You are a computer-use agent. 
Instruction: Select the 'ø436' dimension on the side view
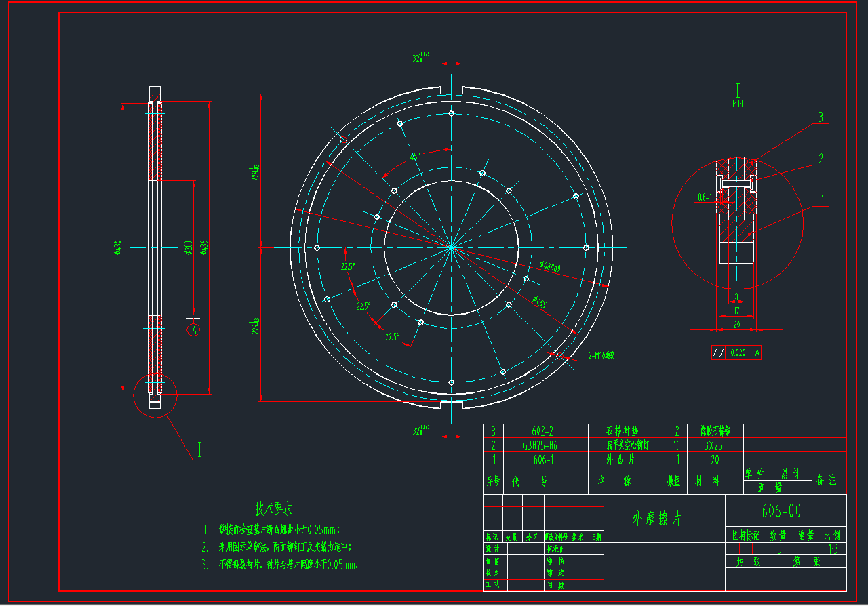click(204, 248)
